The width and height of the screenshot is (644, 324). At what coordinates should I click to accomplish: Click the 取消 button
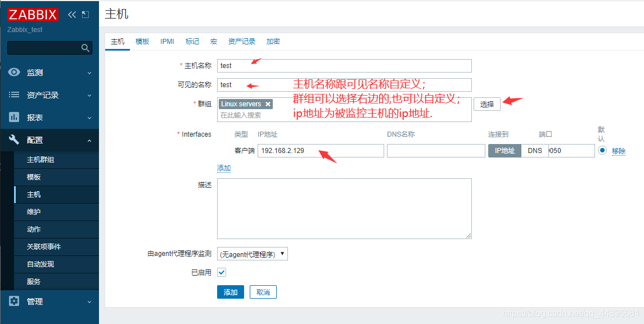pyautogui.click(x=263, y=292)
